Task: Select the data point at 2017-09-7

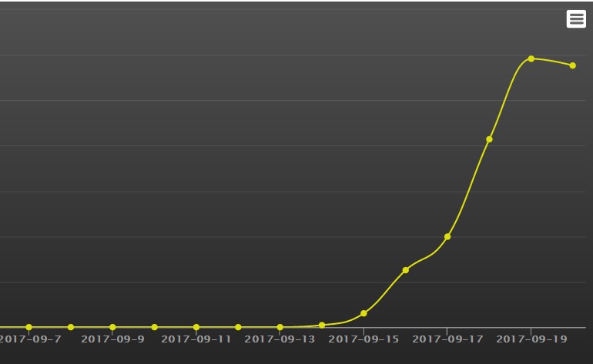Action: (x=28, y=327)
